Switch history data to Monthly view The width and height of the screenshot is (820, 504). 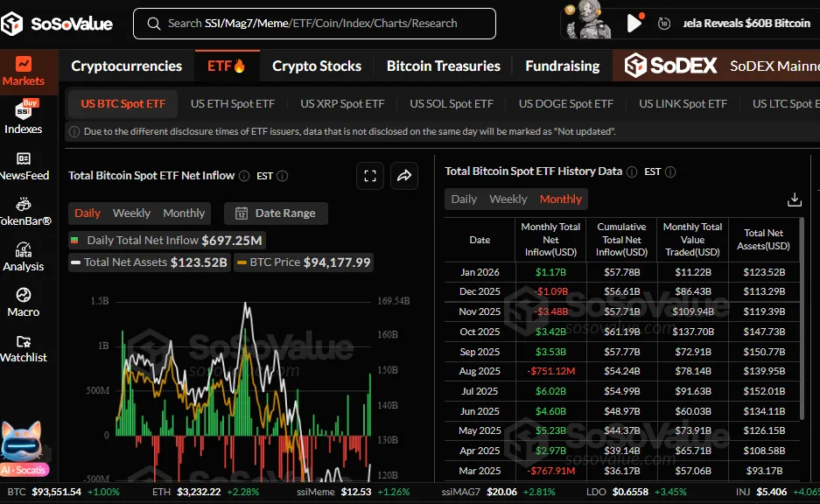[561, 199]
